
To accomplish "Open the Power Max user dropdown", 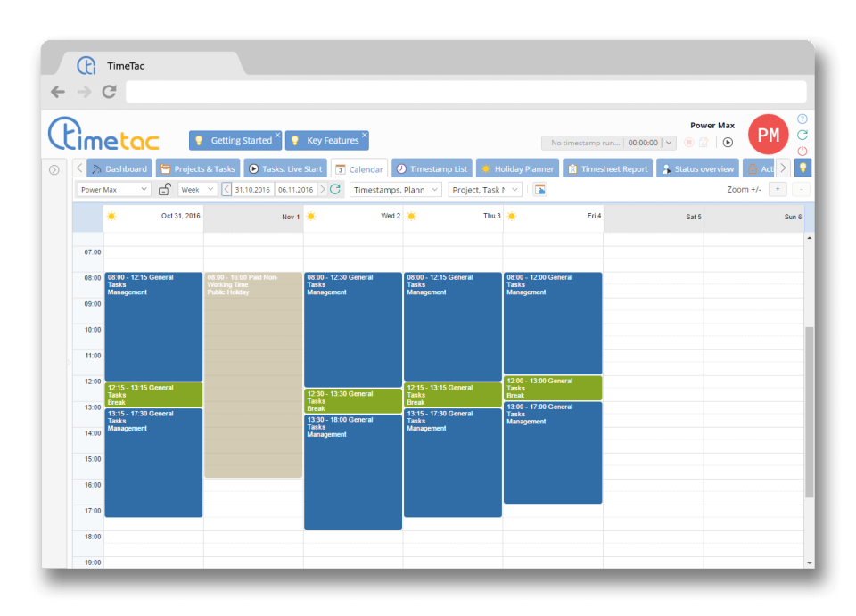I will coord(114,189).
